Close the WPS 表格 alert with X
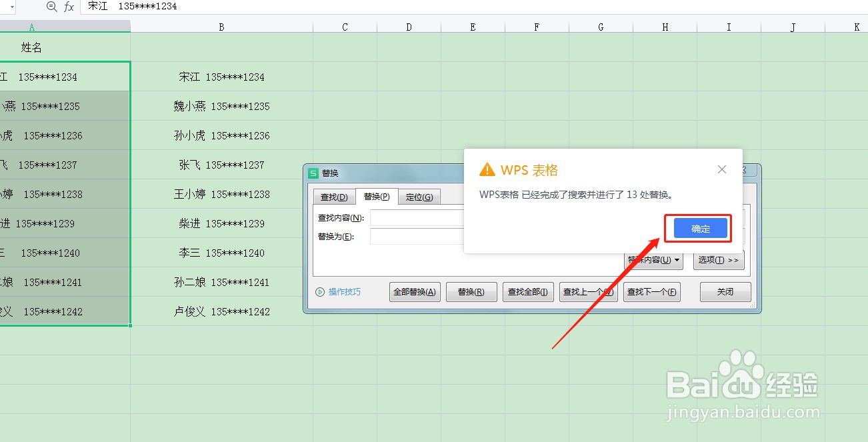The width and height of the screenshot is (868, 442). [x=721, y=169]
